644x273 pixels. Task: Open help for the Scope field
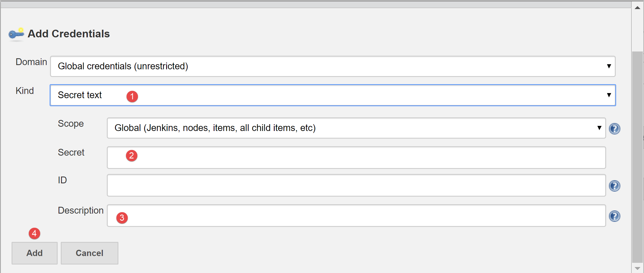[x=615, y=128]
